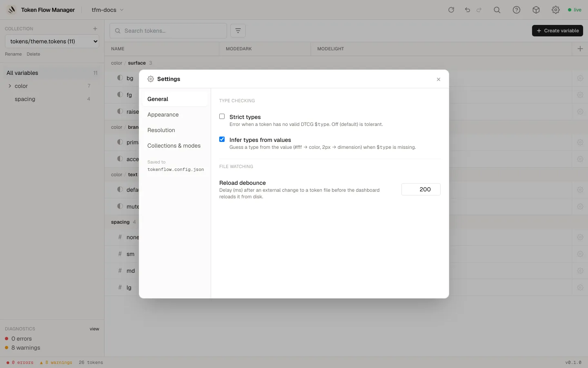Open the lg row settings gear

(580, 287)
